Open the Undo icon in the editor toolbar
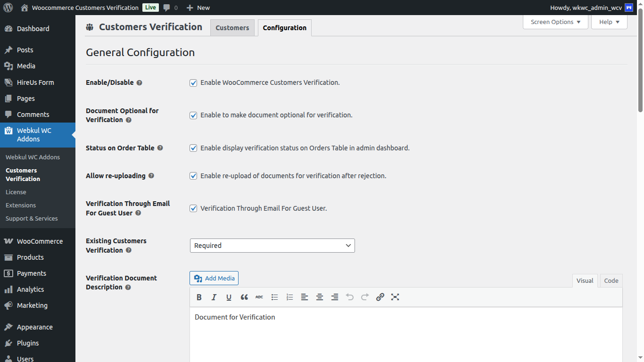The image size is (644, 362). coord(350,297)
